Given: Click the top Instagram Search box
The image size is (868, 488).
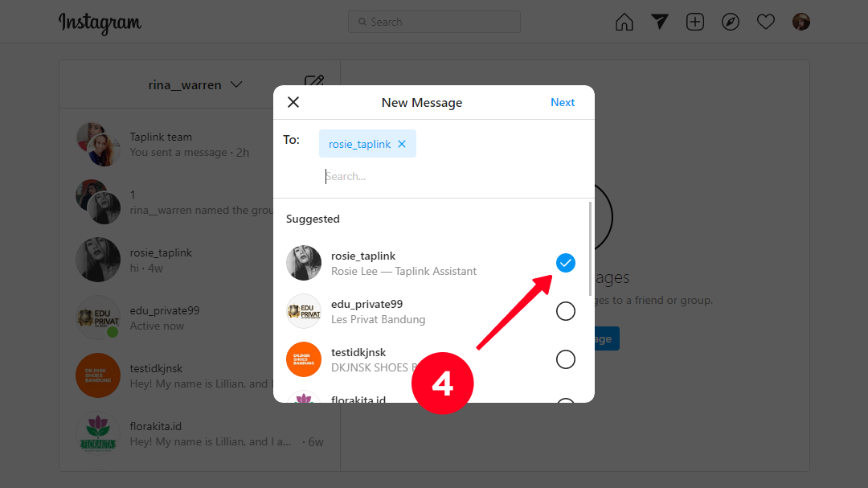Looking at the screenshot, I should [x=434, y=22].
